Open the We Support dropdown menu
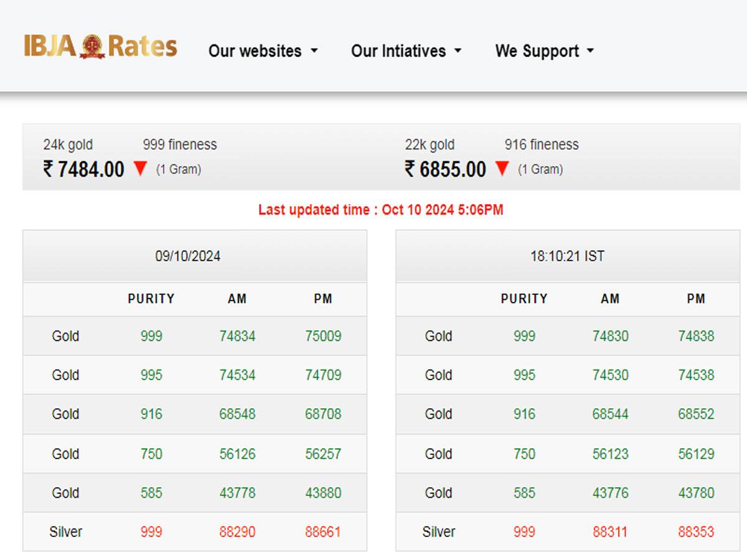Screen dimensions: 747x560 [x=545, y=51]
